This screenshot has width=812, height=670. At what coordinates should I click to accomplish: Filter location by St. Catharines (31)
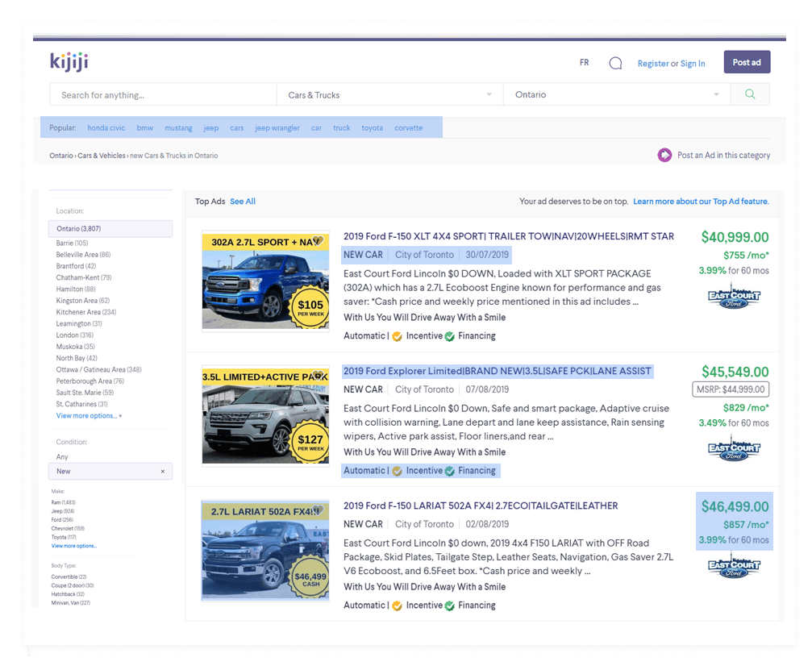[x=81, y=405]
